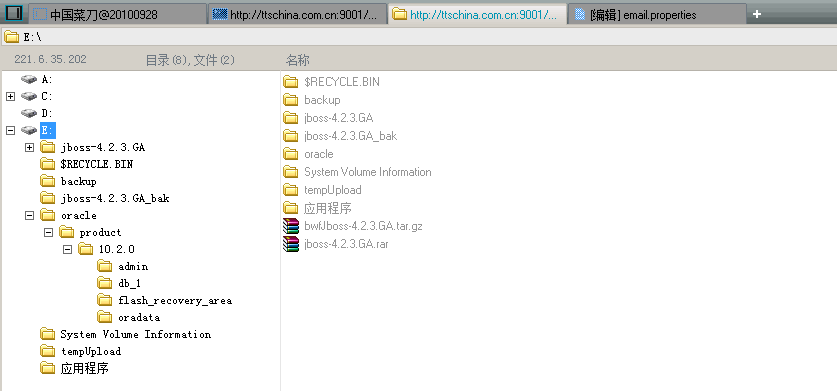Click jboss-4.2.3.GA_bak folder icon in file list
The width and height of the screenshot is (837, 391).
[x=291, y=136]
